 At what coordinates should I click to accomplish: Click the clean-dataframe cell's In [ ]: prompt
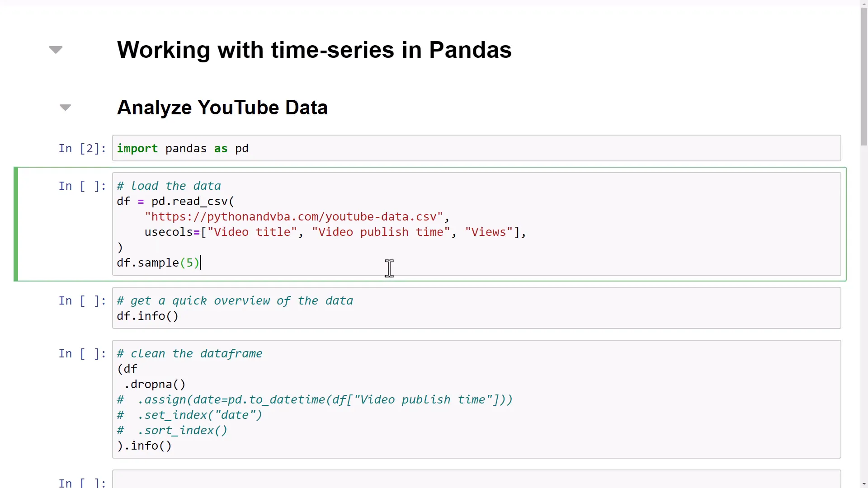pos(82,354)
